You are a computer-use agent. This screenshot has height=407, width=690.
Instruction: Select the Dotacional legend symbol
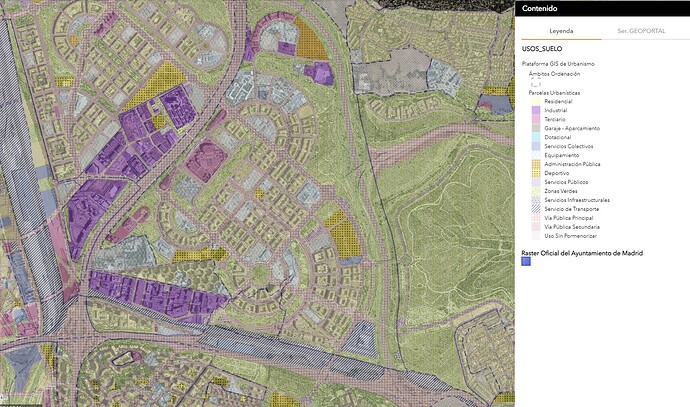(x=535, y=137)
